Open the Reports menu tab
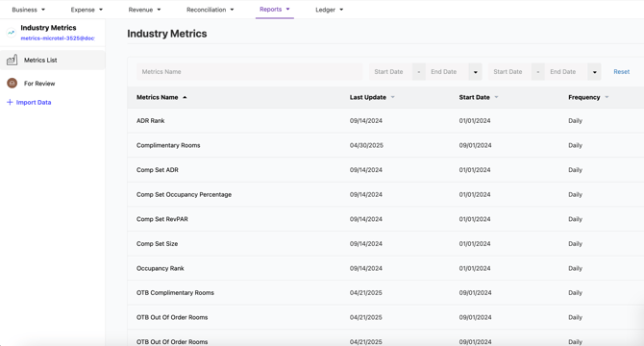The width and height of the screenshot is (644, 346). tap(275, 9)
